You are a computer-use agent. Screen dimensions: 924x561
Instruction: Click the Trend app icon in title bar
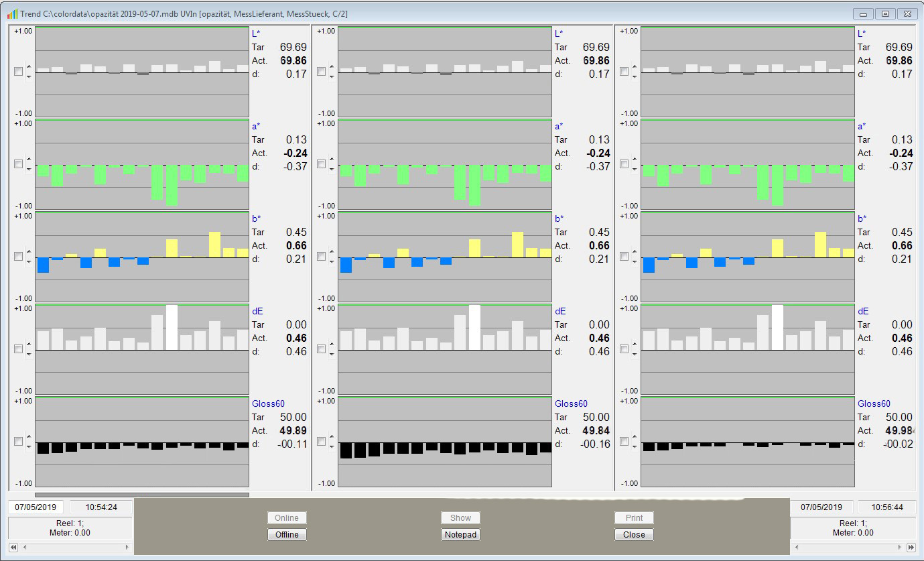pyautogui.click(x=12, y=14)
